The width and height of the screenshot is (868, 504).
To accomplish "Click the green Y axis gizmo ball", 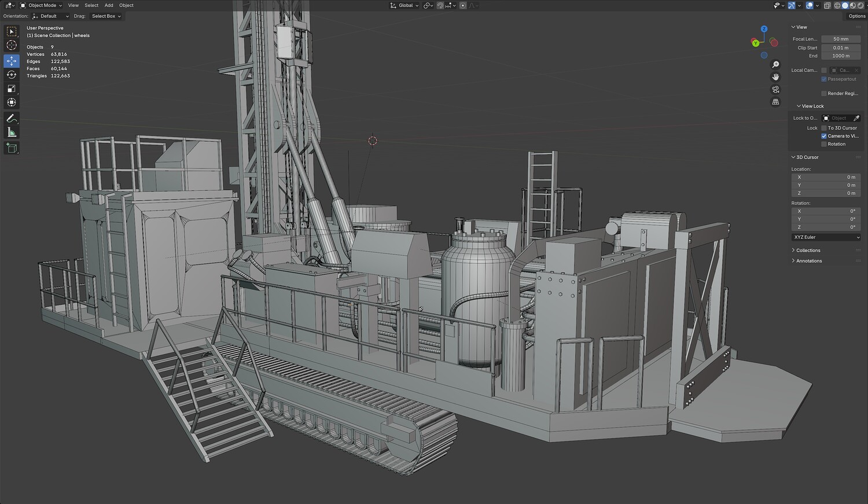I will pyautogui.click(x=755, y=43).
